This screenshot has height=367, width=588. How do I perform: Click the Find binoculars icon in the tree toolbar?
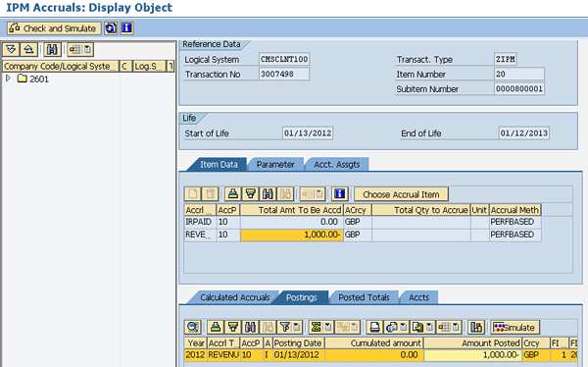[x=52, y=49]
